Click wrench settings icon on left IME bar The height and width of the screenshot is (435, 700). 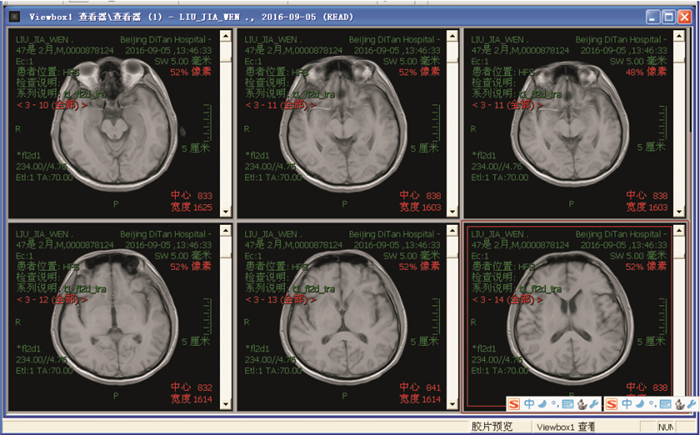[x=594, y=404]
